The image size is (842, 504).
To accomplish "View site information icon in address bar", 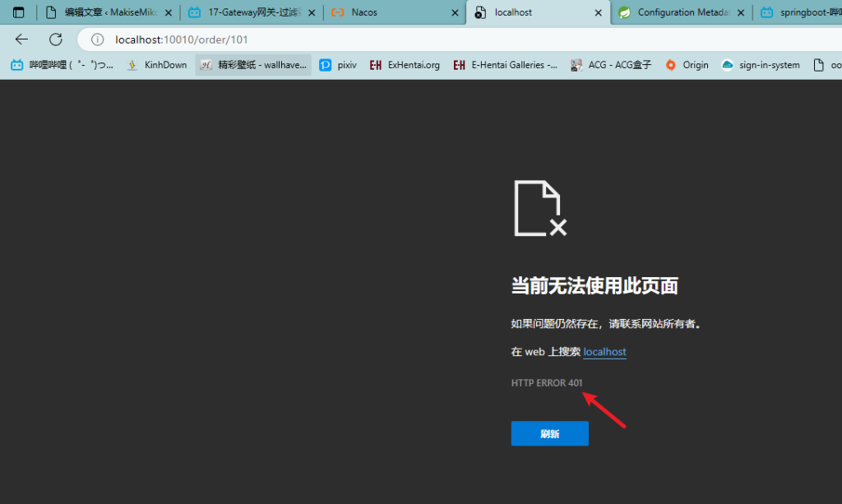I will 97,39.
